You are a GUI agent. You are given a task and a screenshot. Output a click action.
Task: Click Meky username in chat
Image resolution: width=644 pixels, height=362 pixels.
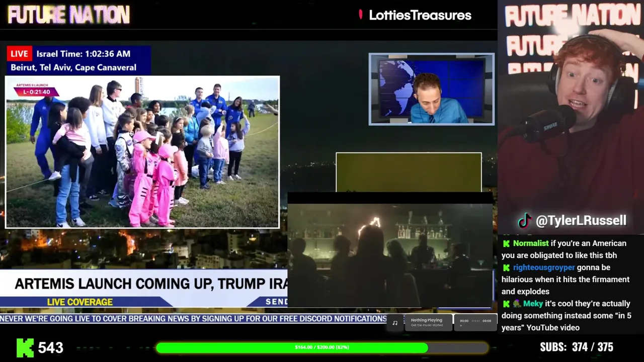533,304
